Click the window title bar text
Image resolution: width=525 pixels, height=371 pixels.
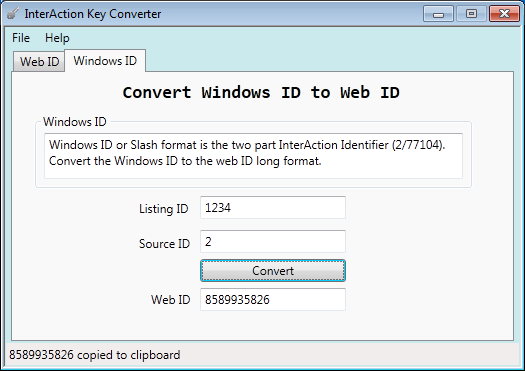(x=93, y=14)
